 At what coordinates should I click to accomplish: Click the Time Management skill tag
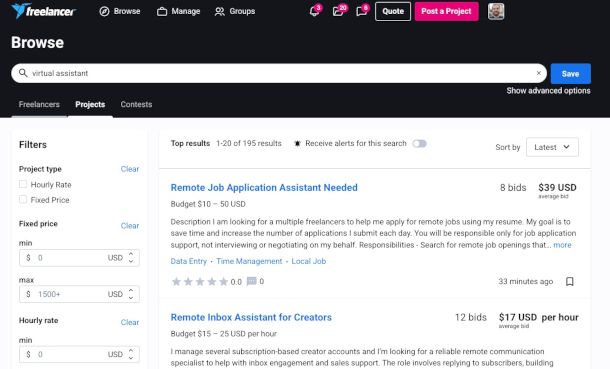(249, 261)
